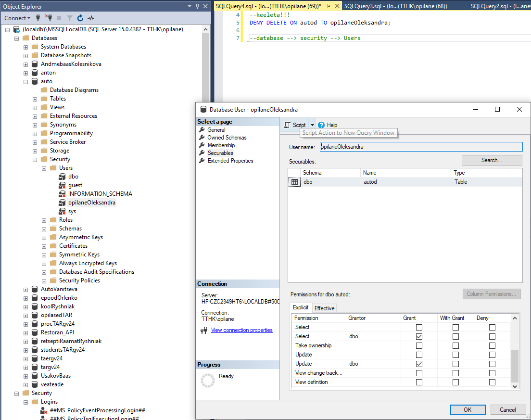Open the Script dropdown arrow
This screenshot has width=531, height=420.
point(312,125)
